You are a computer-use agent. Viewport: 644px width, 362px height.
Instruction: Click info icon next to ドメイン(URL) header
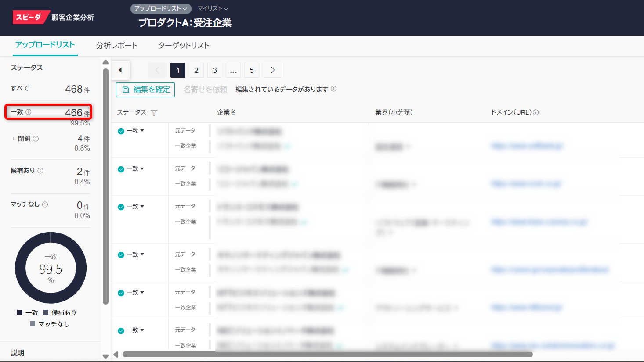tap(536, 112)
